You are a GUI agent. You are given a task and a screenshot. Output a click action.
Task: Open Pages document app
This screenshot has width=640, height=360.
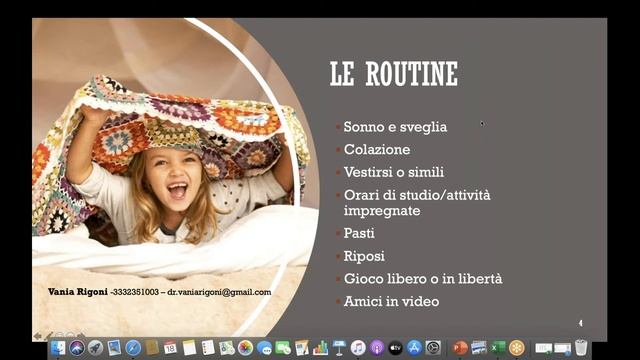point(302,348)
